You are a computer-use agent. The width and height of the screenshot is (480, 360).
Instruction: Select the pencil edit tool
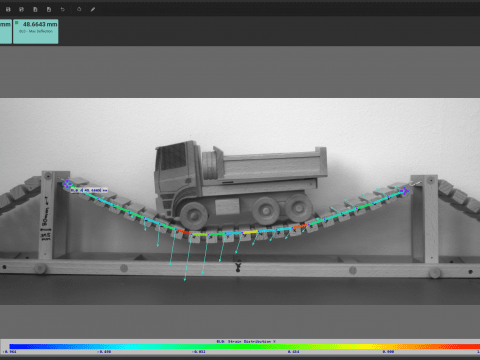[93, 9]
